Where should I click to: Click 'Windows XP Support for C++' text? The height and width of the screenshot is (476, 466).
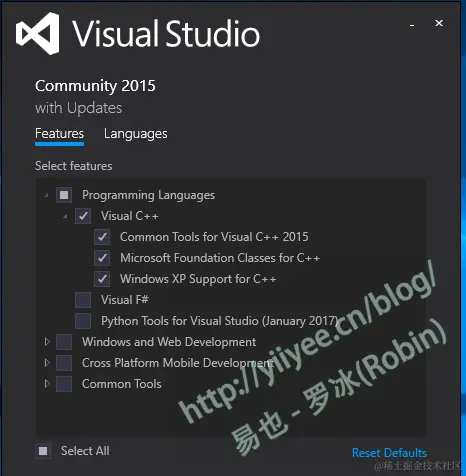pyautogui.click(x=198, y=279)
